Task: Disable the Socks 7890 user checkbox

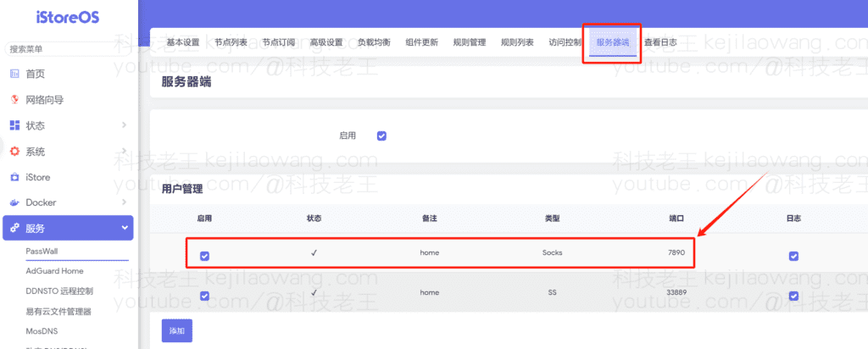Action: coord(204,256)
